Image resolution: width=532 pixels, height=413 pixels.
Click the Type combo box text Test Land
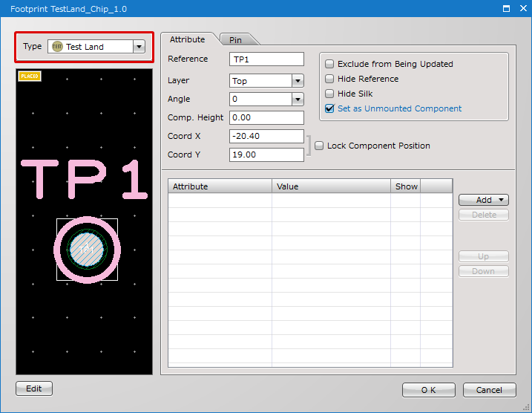coord(85,47)
